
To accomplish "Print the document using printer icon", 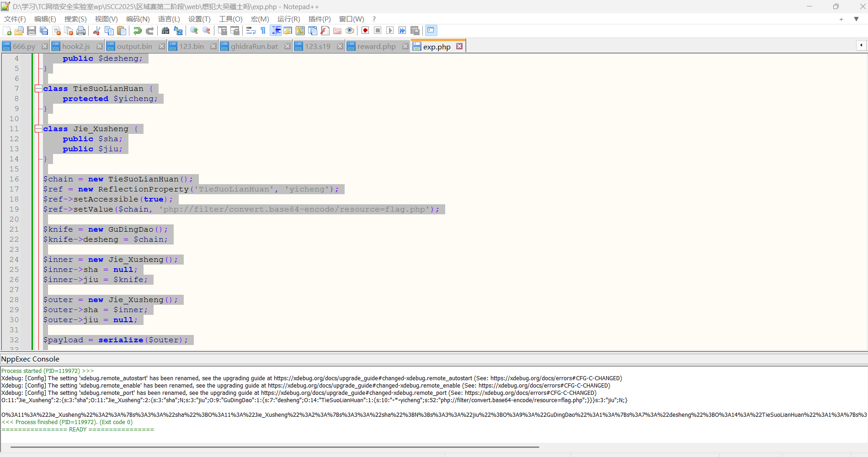I will click(81, 31).
